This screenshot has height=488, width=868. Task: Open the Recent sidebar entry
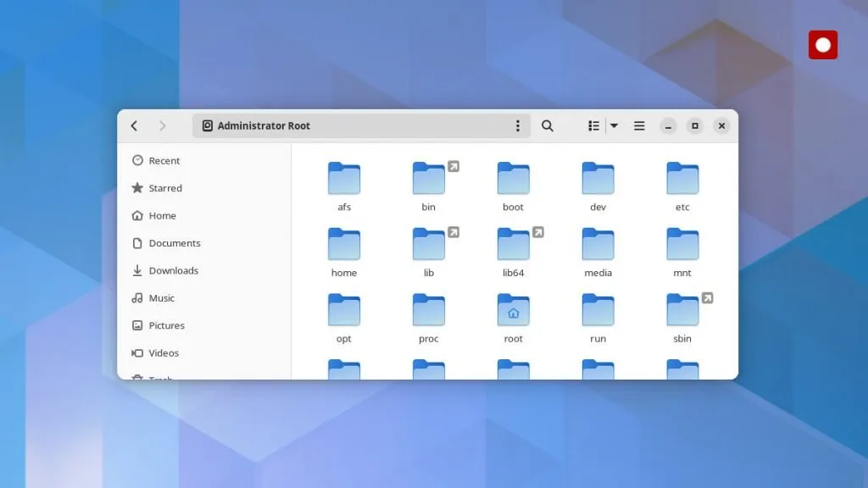click(164, 160)
